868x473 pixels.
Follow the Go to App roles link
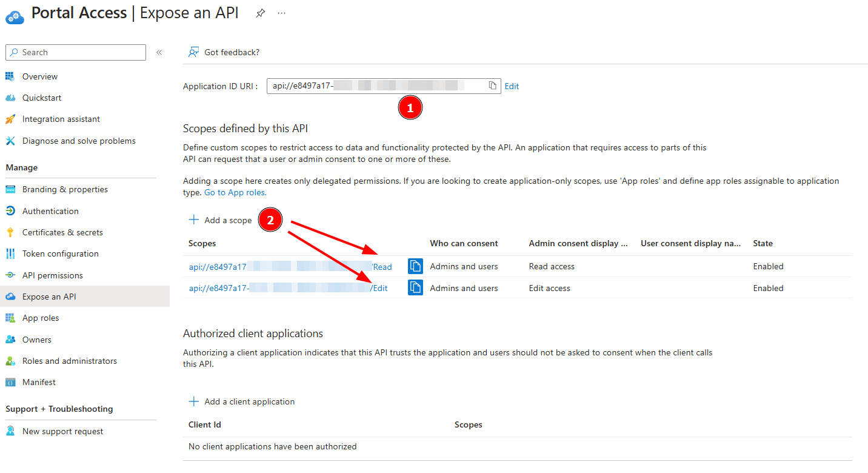[234, 192]
